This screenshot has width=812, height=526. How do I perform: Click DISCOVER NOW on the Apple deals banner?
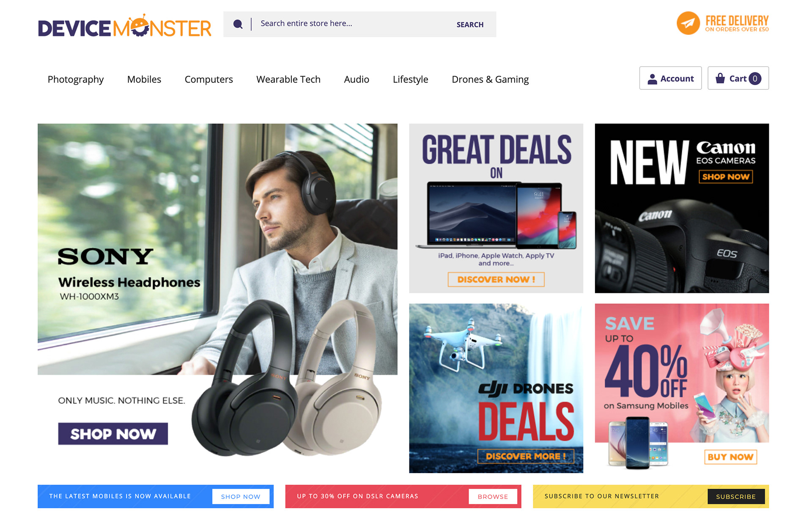point(496,279)
